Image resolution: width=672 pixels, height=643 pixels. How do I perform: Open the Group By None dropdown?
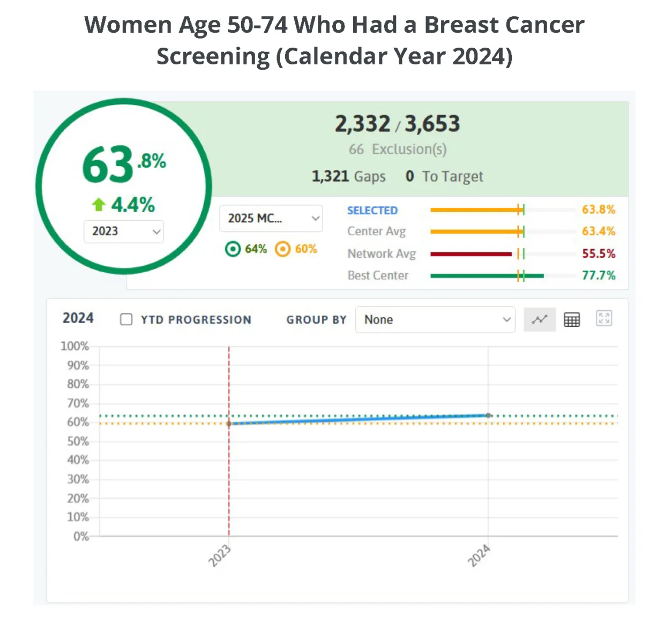(x=435, y=319)
